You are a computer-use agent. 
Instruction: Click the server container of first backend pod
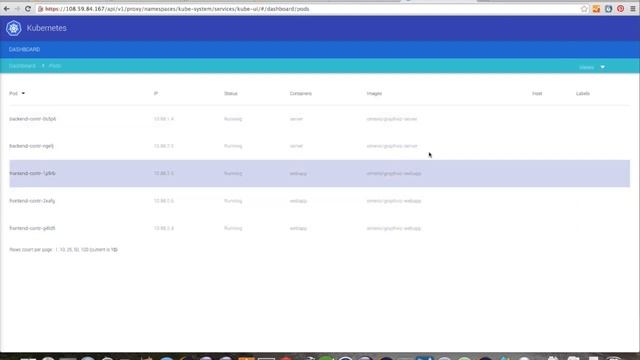coord(296,119)
